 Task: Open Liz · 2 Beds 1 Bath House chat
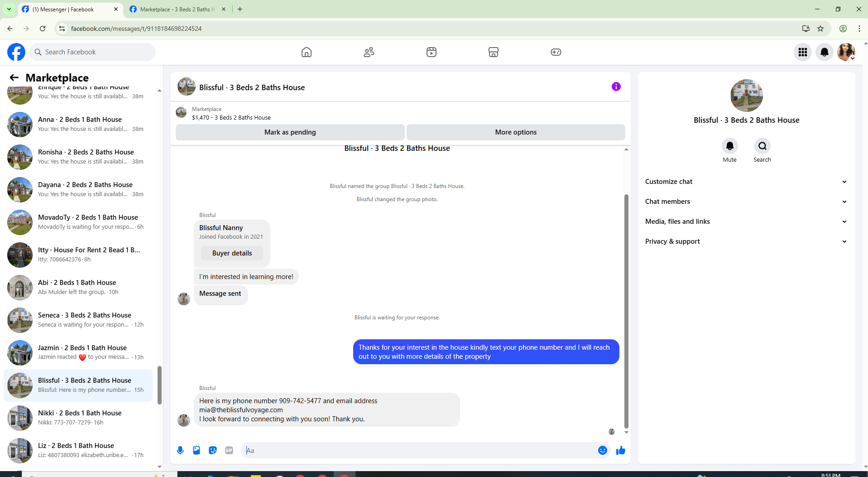(78, 450)
